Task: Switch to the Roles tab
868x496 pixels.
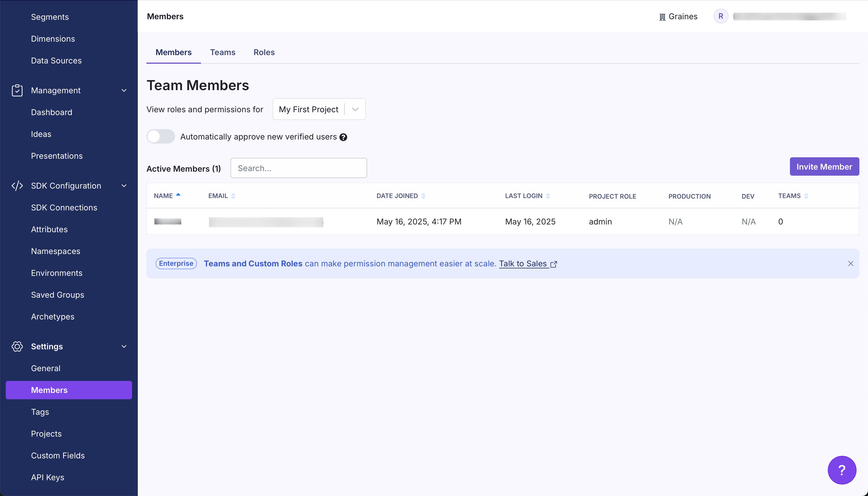Action: coord(264,52)
